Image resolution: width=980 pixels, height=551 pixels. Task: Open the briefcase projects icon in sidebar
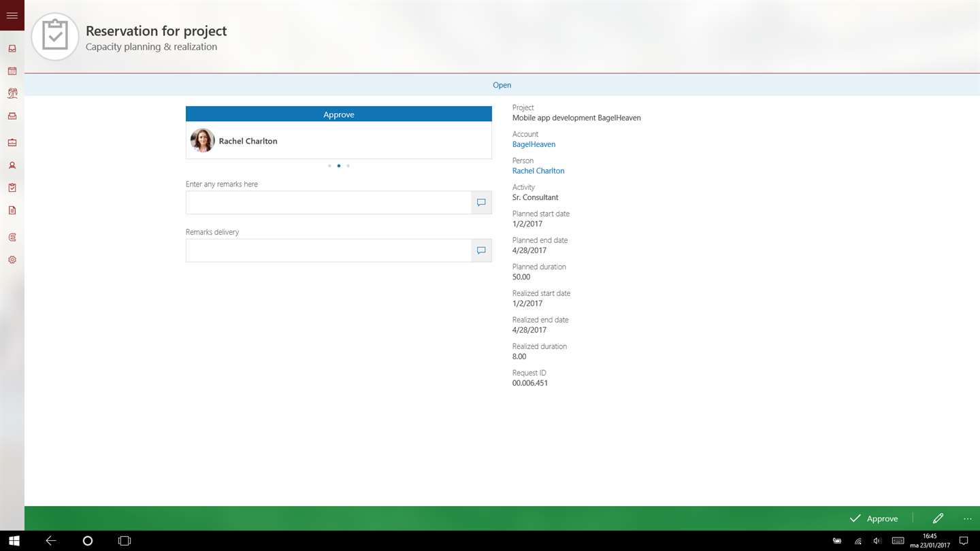[x=12, y=143]
